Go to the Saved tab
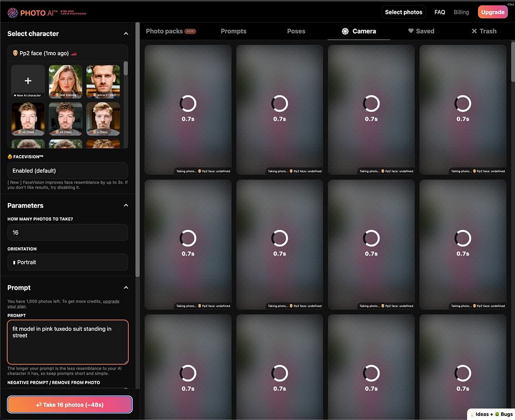The height and width of the screenshot is (420, 515). tap(421, 31)
